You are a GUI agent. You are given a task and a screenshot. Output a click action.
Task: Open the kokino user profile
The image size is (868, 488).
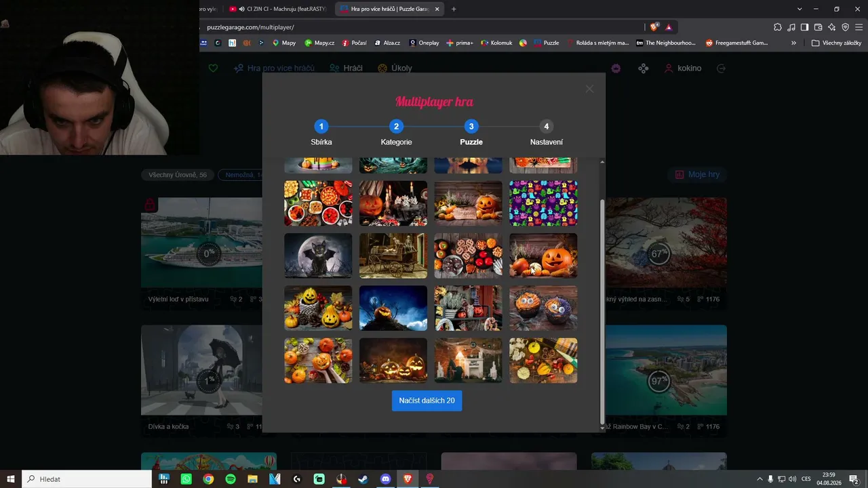coord(683,68)
